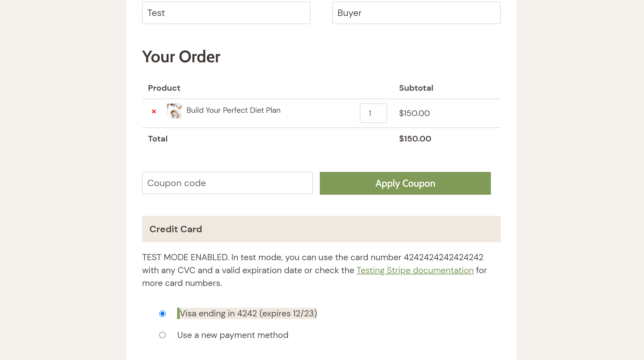
Task: Focus the first name field containing "Test"
Action: tap(226, 13)
